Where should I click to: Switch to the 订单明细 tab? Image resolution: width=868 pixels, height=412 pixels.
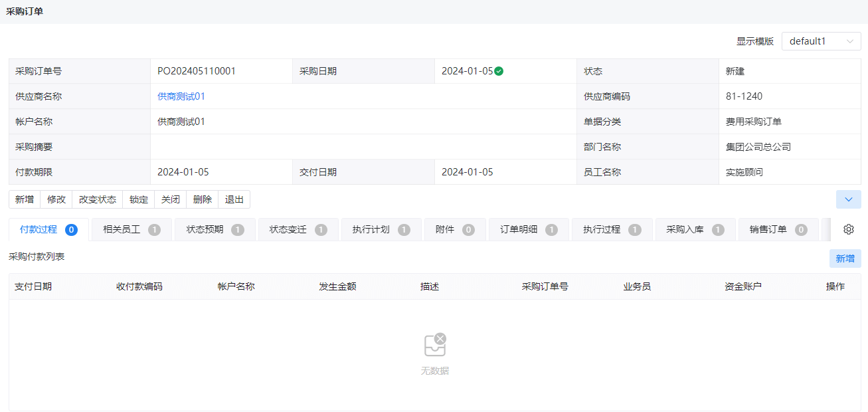pyautogui.click(x=529, y=229)
